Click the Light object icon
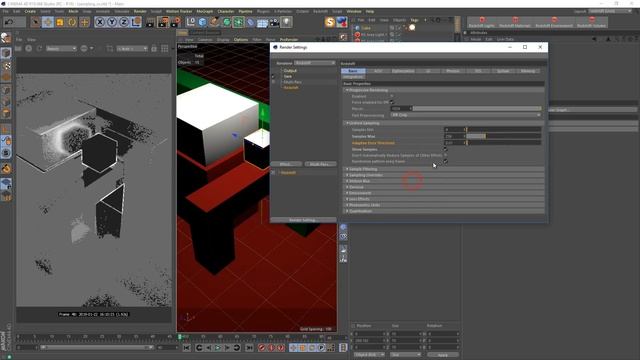640x360 pixels. pos(287,22)
